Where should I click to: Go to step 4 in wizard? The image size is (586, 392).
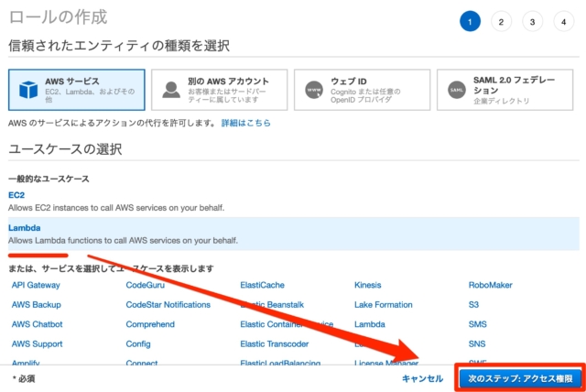click(564, 22)
